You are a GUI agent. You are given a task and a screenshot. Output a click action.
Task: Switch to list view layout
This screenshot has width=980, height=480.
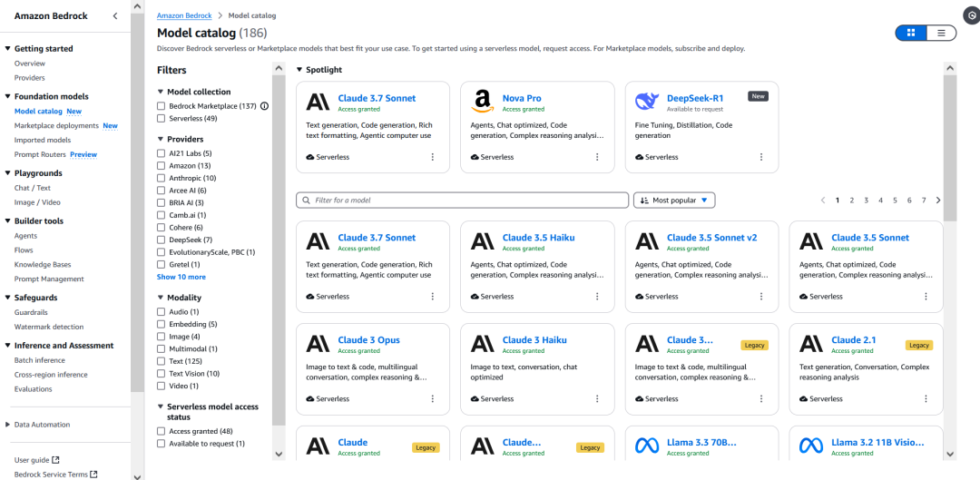[941, 33]
